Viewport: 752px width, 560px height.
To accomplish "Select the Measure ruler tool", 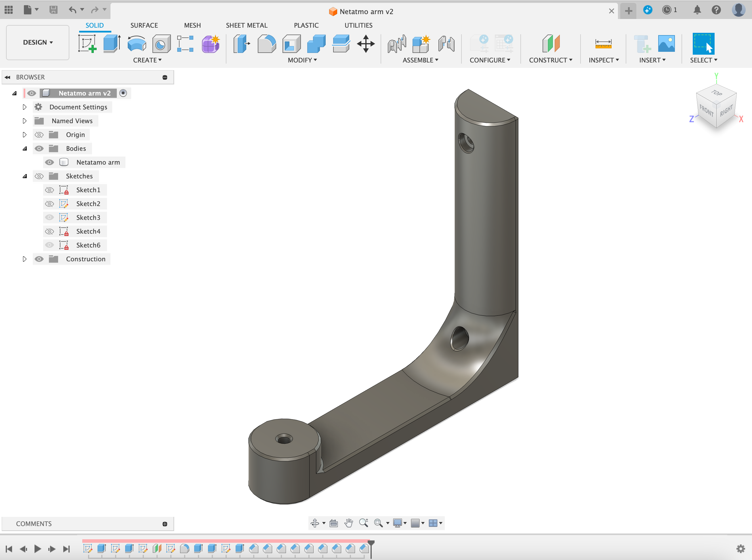I will pos(603,44).
